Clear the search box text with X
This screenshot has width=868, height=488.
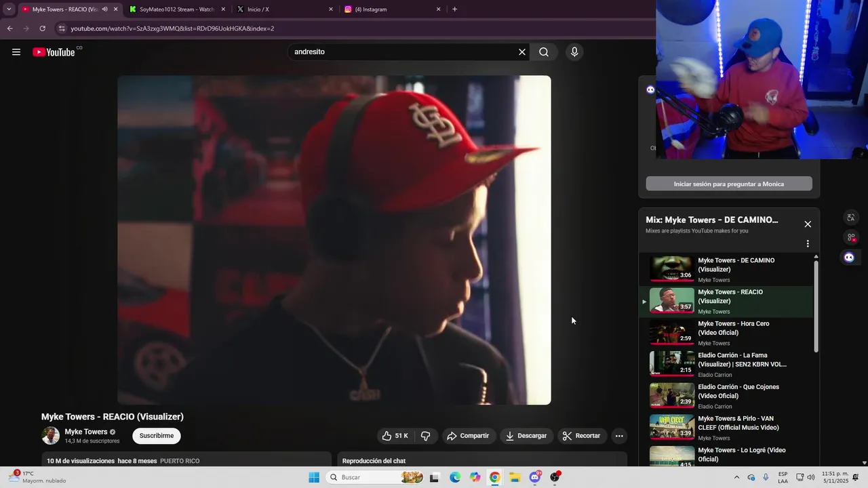click(522, 52)
